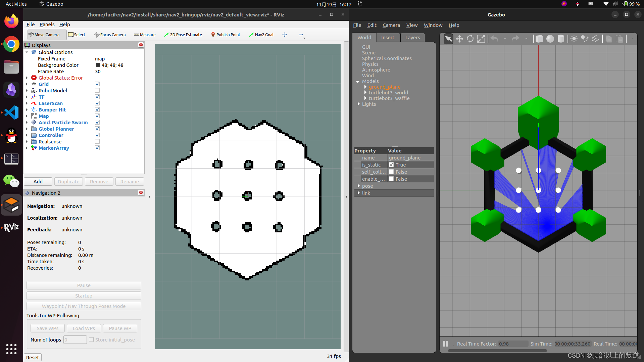Collapse the Models tree in Gazebo
This screenshot has height=362, width=644.
(x=358, y=81)
